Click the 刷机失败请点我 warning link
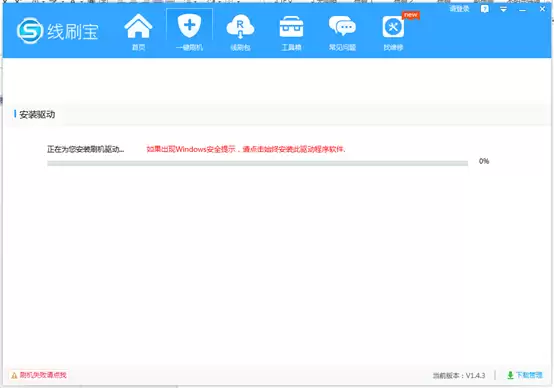This screenshot has width=554, height=388. [39, 375]
